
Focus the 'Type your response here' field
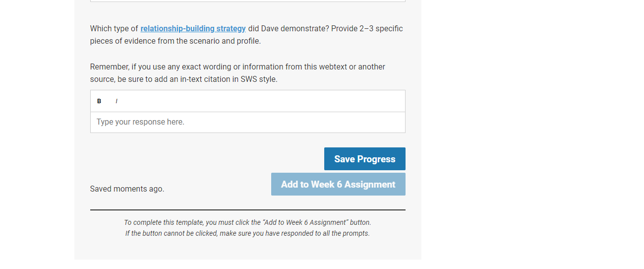click(248, 122)
